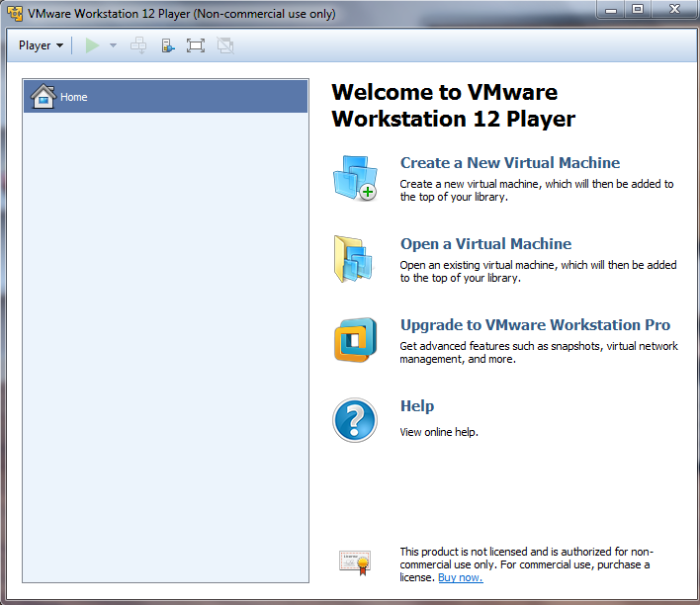
Task: Close the VMware Player window
Action: tap(674, 10)
